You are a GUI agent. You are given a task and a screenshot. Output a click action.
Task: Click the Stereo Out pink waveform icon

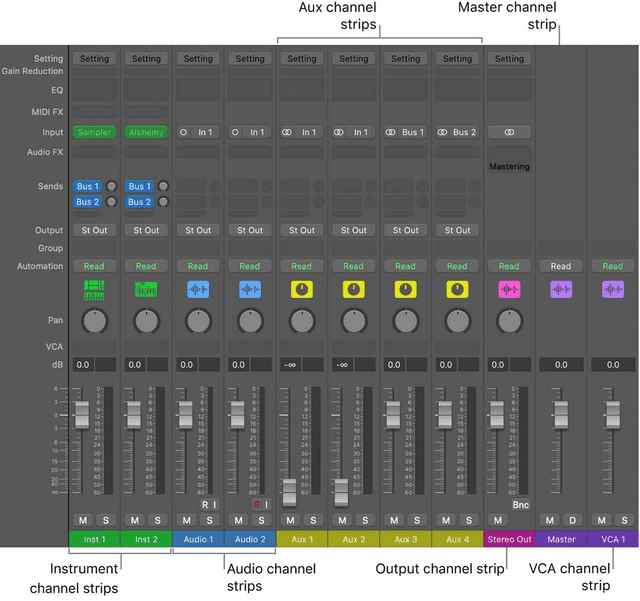509,289
